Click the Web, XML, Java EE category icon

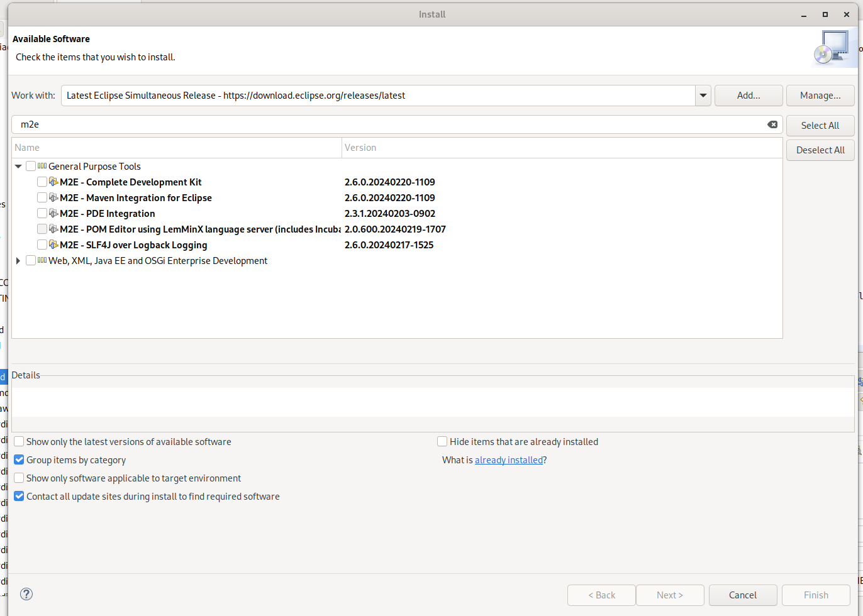coord(42,260)
